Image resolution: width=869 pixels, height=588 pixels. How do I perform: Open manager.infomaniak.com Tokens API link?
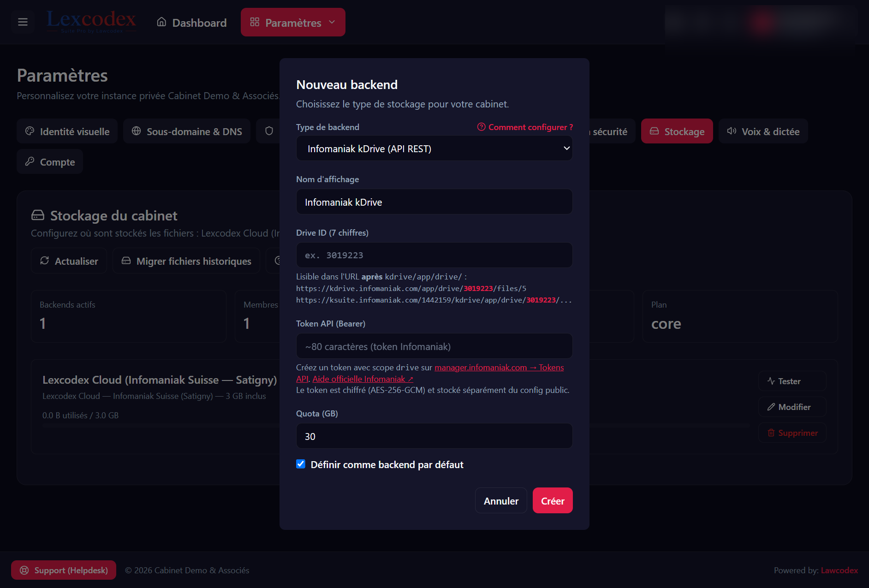point(499,368)
